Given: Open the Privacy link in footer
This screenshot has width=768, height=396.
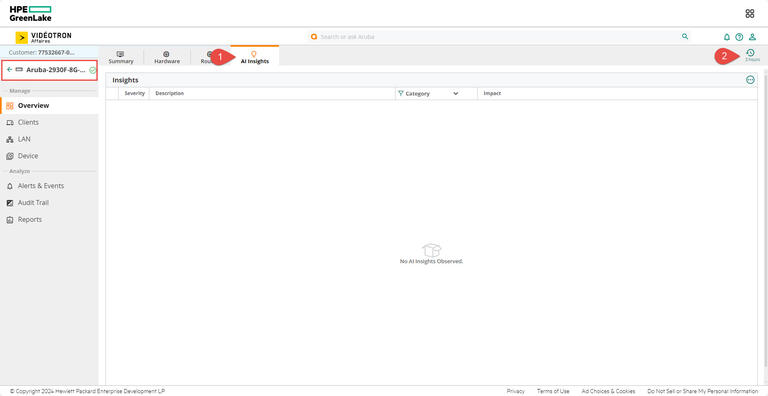Looking at the screenshot, I should [x=515, y=391].
